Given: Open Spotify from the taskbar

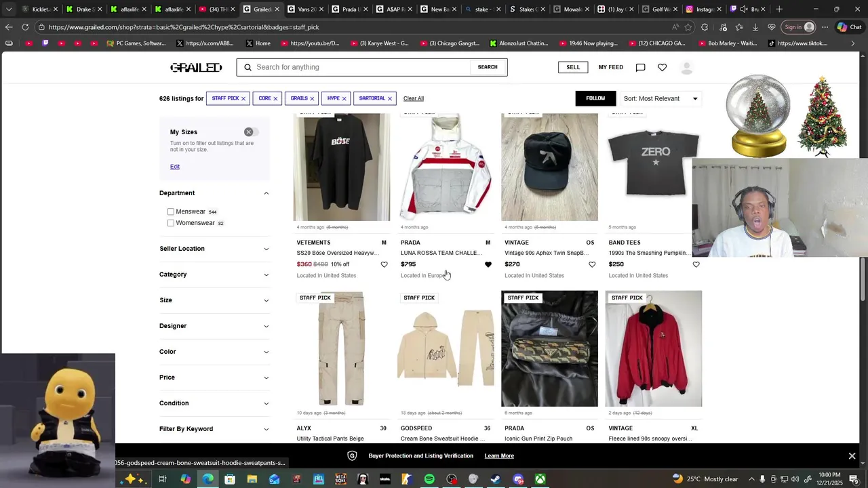Looking at the screenshot, I should [x=429, y=479].
